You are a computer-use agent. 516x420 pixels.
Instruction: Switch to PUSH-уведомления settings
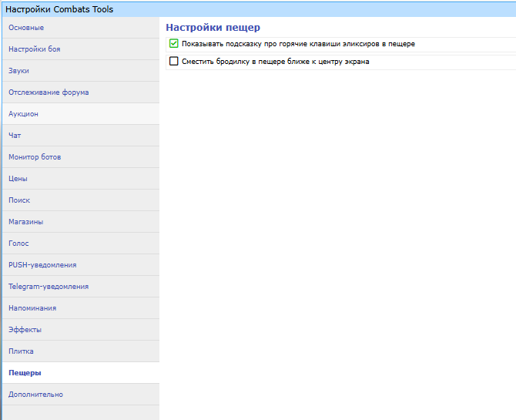(x=42, y=265)
